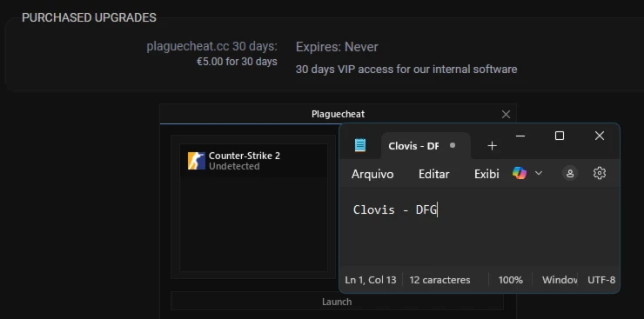Screen dimensions: 644x319
Task: Click the Notepad app icon
Action: [360, 145]
